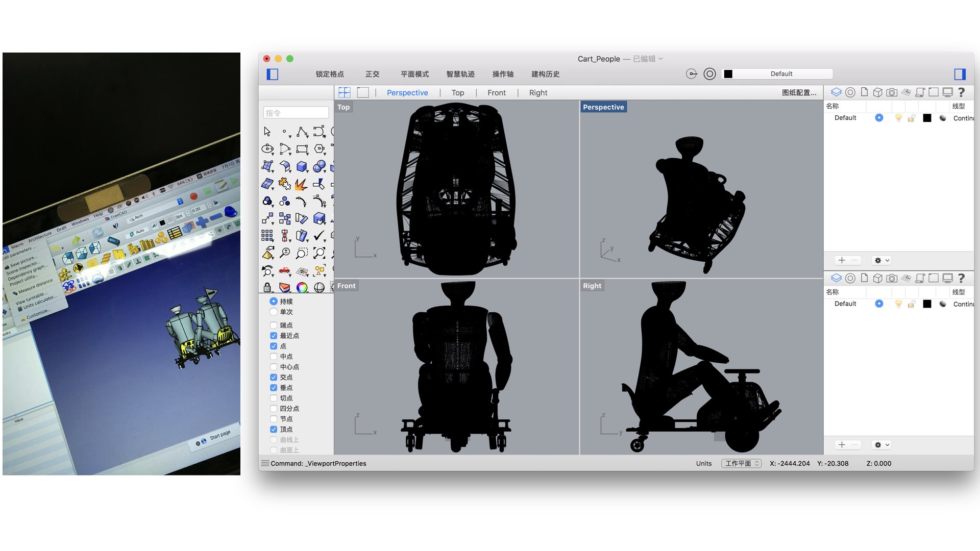
Task: Open the Continuous linetype in upper layer row
Action: click(x=963, y=118)
